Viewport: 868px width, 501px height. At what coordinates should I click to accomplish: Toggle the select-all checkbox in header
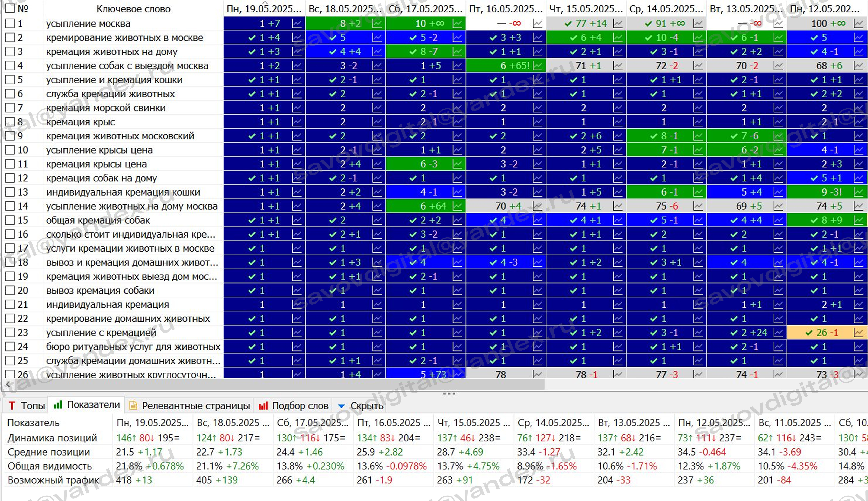[10, 8]
